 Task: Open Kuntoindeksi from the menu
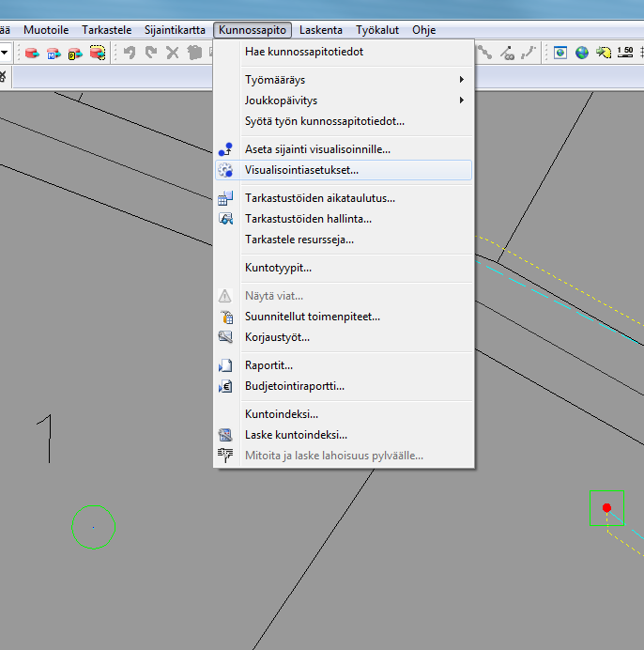(344, 414)
